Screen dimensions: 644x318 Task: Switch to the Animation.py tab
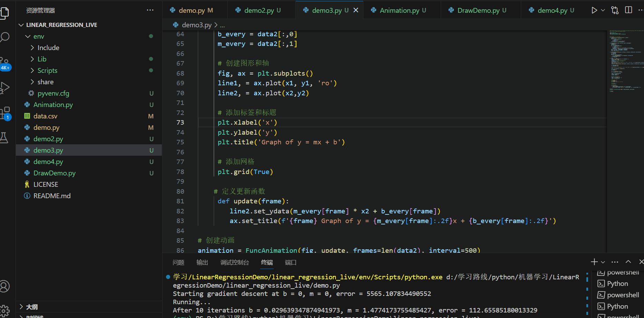pyautogui.click(x=399, y=10)
